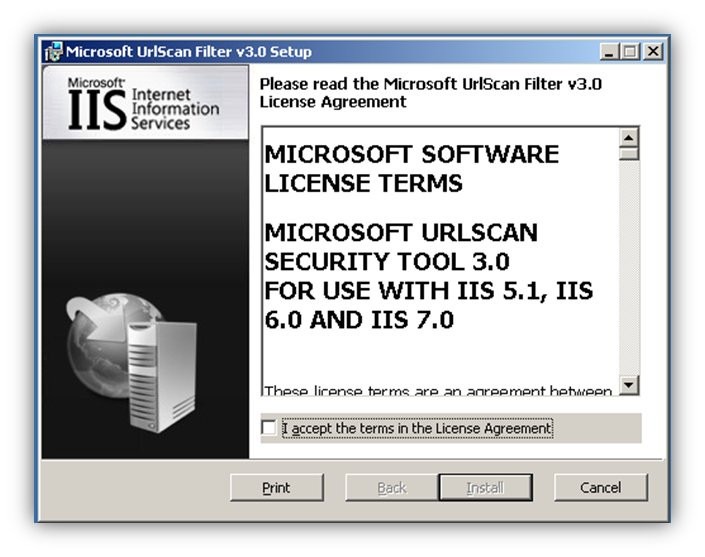
Task: Click the 'I accept the terms' label text
Action: (417, 428)
